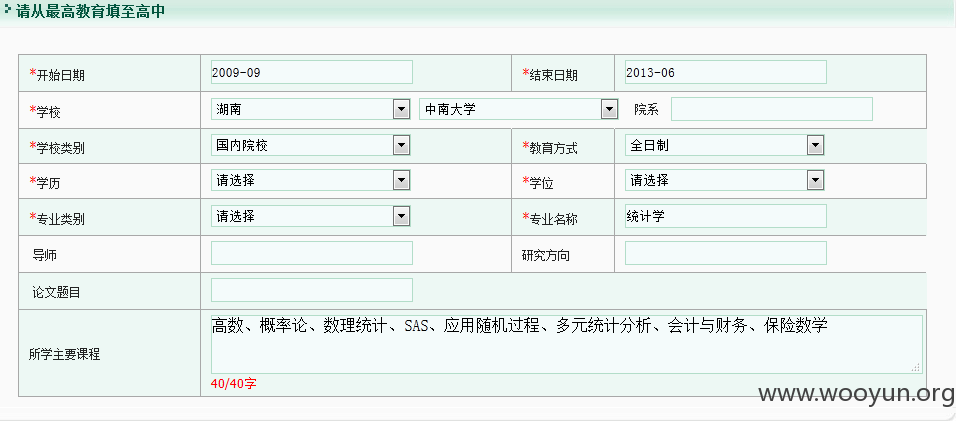This screenshot has width=964, height=422.
Task: Open the province dropdown showing 湖南
Action: pyautogui.click(x=310, y=109)
